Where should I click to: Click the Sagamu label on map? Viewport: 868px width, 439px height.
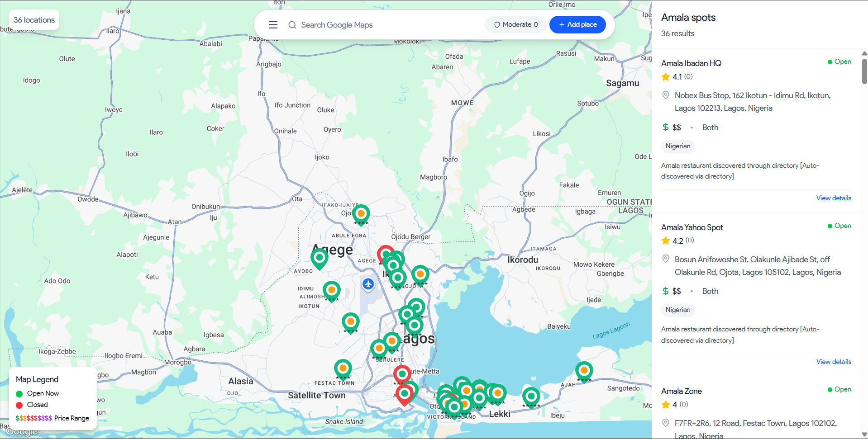(x=623, y=83)
